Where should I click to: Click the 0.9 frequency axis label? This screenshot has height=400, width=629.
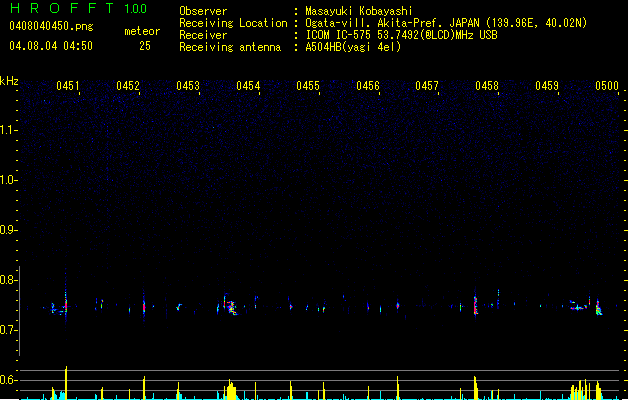click(9, 230)
